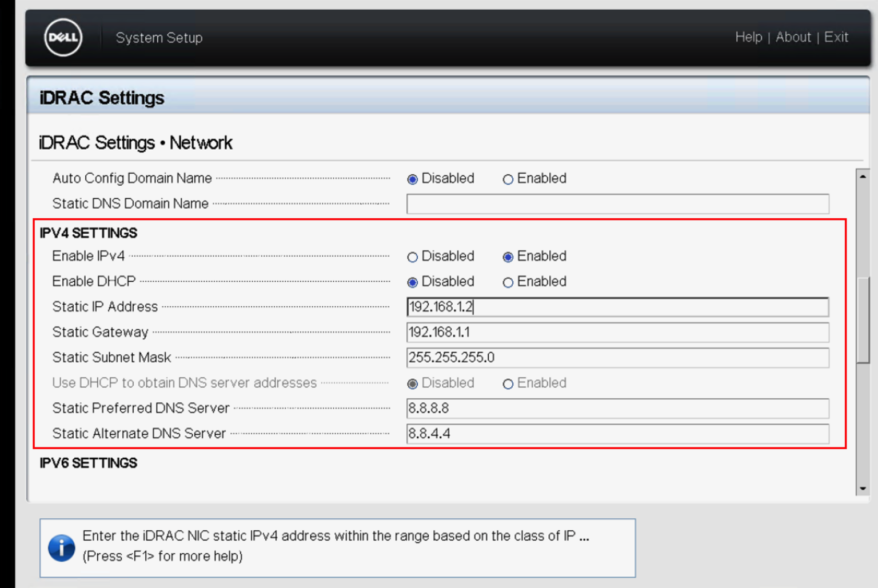Image resolution: width=878 pixels, height=588 pixels.
Task: Click the Static Preferred DNS Server label
Action: coord(141,408)
